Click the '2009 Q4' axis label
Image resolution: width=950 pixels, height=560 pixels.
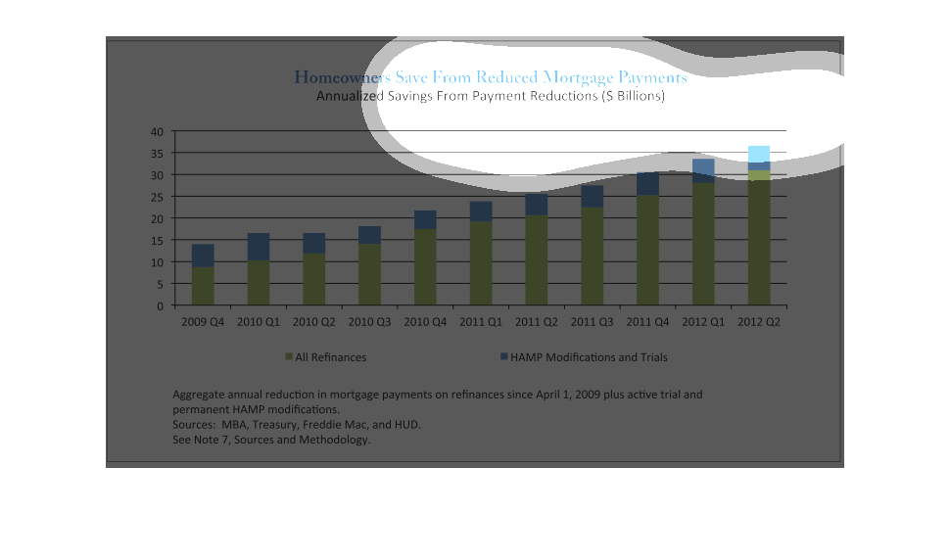point(203,322)
